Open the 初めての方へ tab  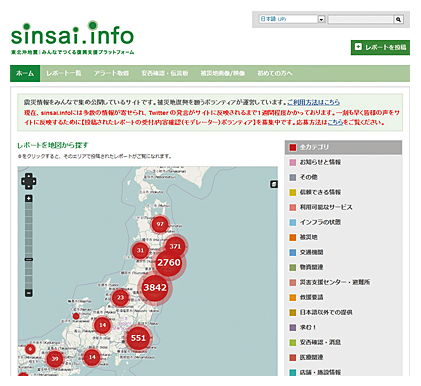pos(275,73)
